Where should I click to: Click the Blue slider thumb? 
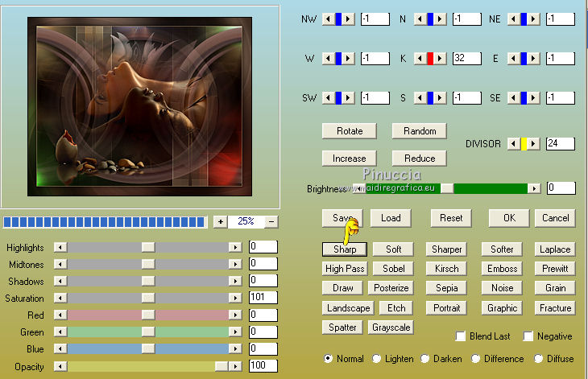[148, 348]
